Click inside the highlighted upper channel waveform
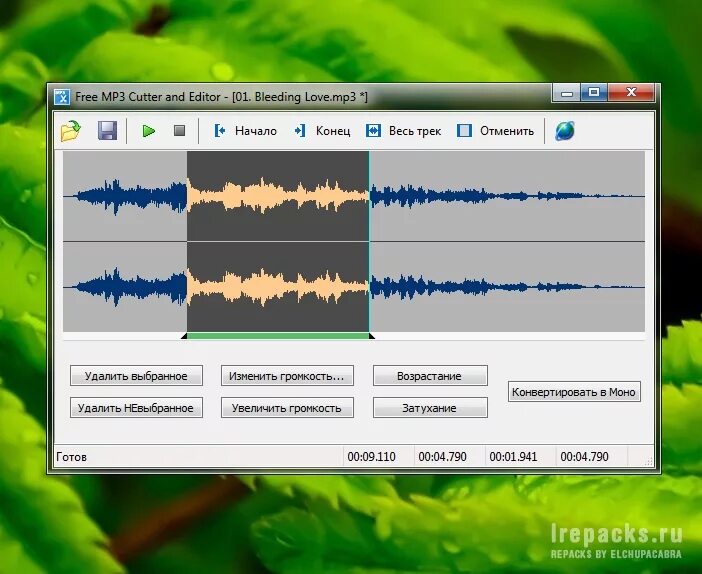 pyautogui.click(x=278, y=196)
